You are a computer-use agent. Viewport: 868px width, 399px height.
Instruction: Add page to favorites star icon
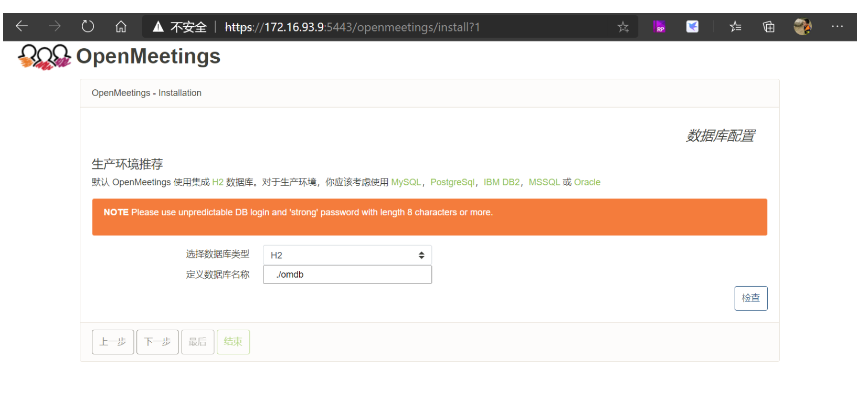623,27
